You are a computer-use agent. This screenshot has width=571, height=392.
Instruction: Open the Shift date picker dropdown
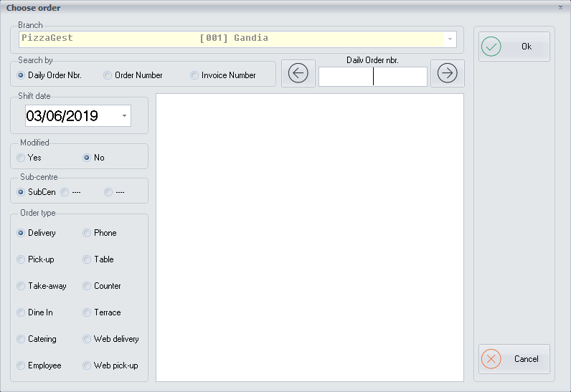click(124, 115)
